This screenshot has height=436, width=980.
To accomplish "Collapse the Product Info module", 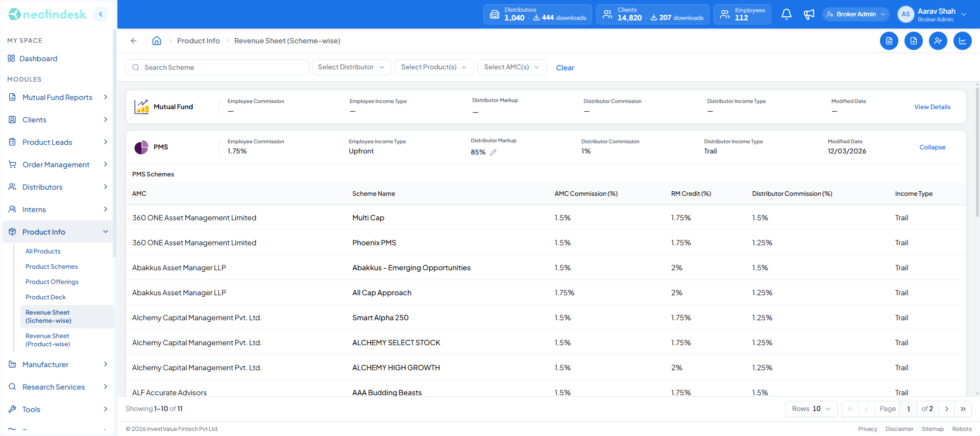I will click(x=58, y=232).
